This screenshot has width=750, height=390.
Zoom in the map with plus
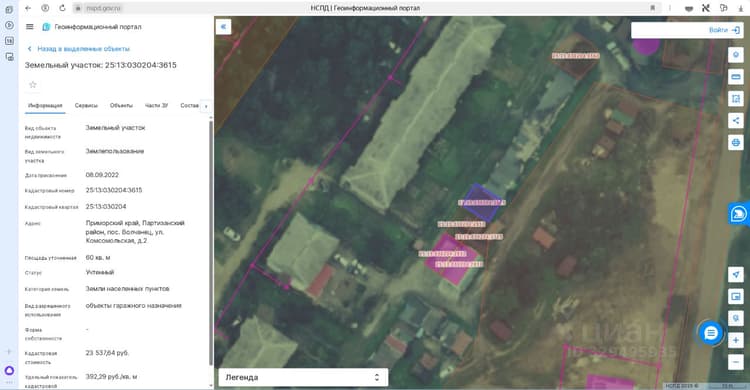tap(736, 340)
